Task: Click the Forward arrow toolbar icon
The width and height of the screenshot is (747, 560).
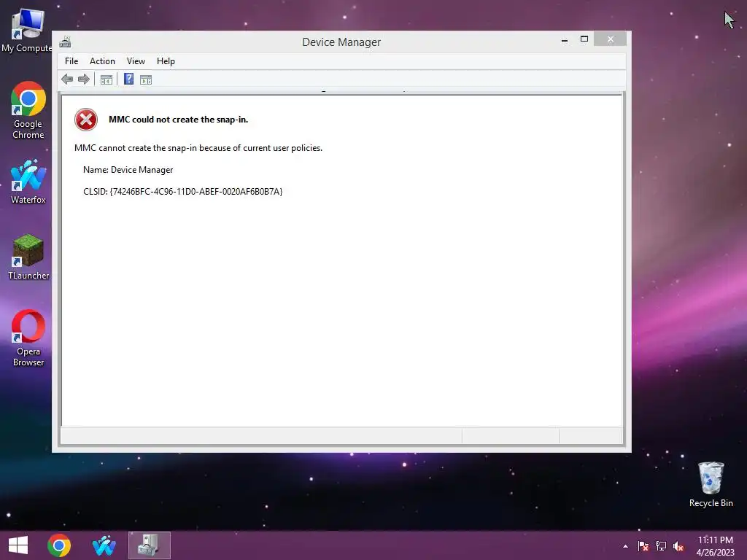Action: point(84,79)
